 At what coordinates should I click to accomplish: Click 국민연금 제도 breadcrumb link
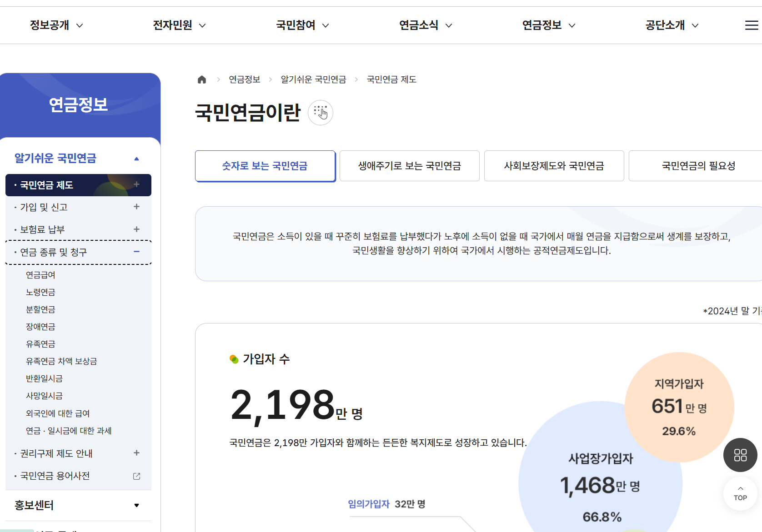coord(391,80)
